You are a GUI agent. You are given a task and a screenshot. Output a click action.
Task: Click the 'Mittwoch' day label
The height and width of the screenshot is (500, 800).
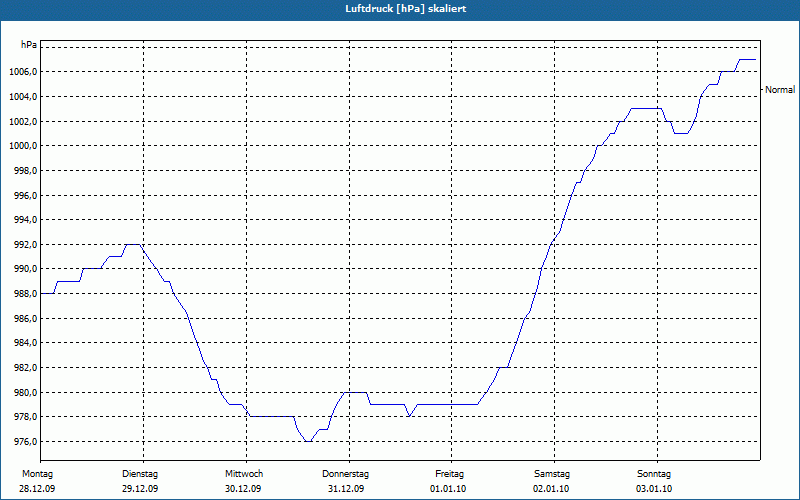[244, 474]
